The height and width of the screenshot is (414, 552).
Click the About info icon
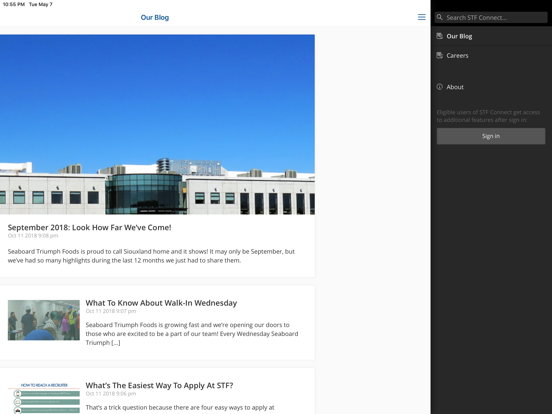[x=439, y=87]
